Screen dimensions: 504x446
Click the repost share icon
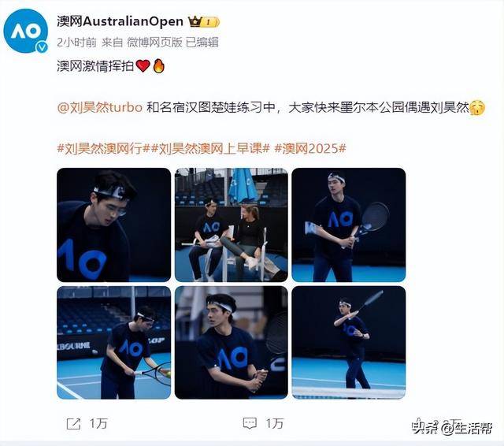tap(73, 424)
